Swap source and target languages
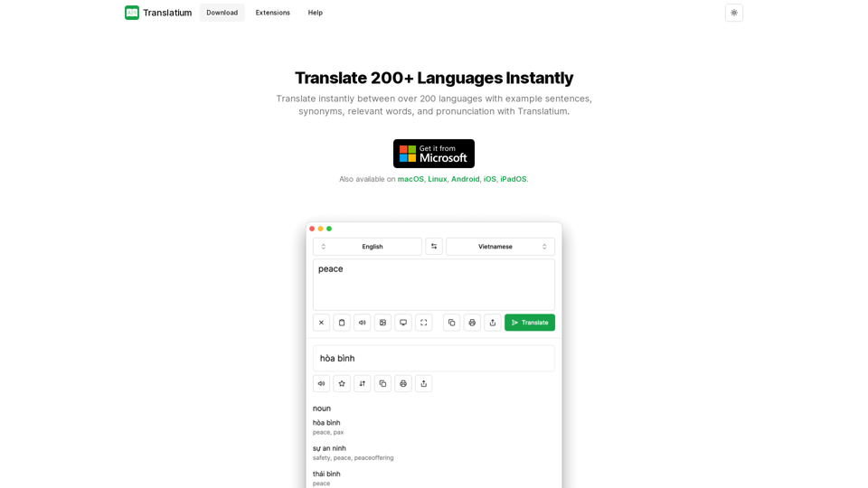Image resolution: width=868 pixels, height=488 pixels. point(434,247)
